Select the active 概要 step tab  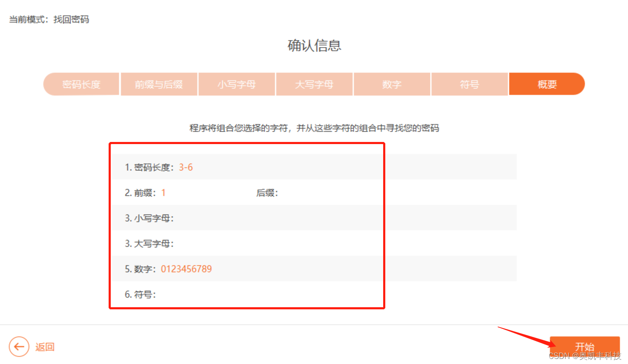coord(547,84)
